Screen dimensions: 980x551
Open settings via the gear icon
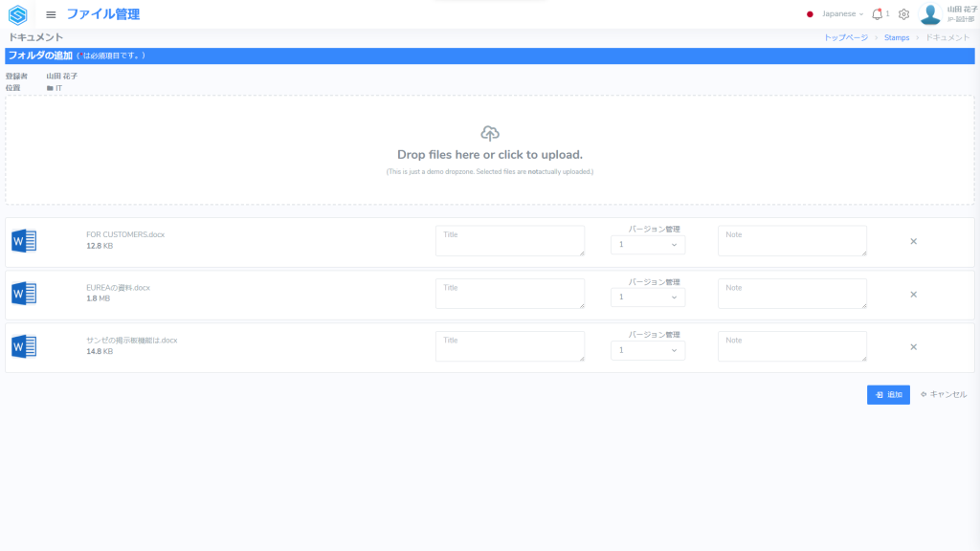tap(903, 14)
